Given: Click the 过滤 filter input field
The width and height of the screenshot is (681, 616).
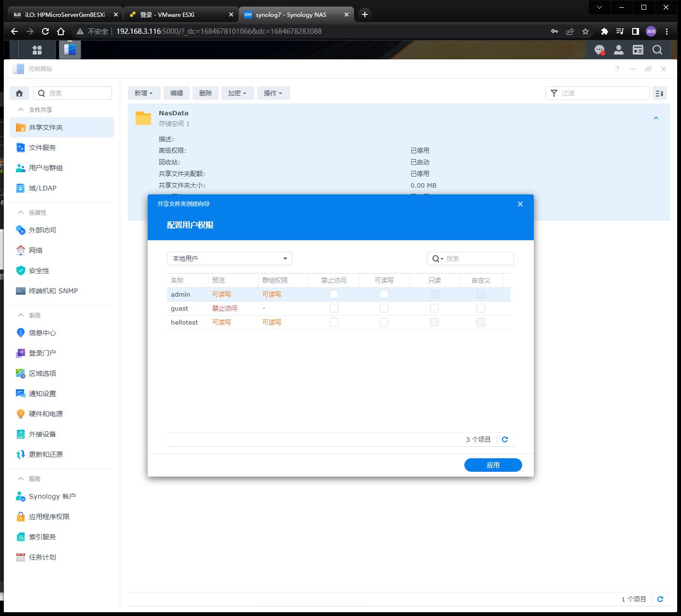Looking at the screenshot, I should [x=598, y=93].
